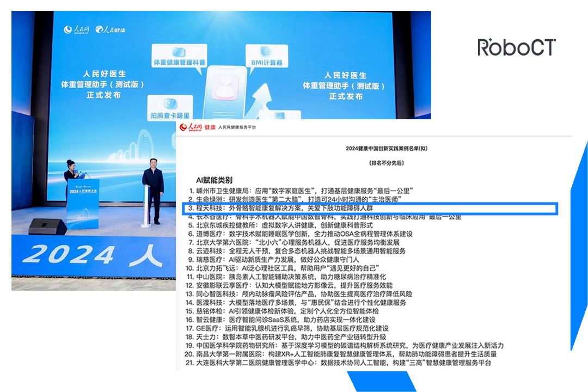Click the 人民网 logo on the stage screen

point(77,29)
